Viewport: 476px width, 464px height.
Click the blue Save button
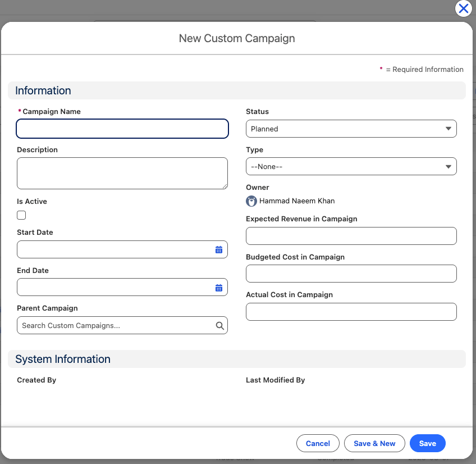tap(427, 443)
